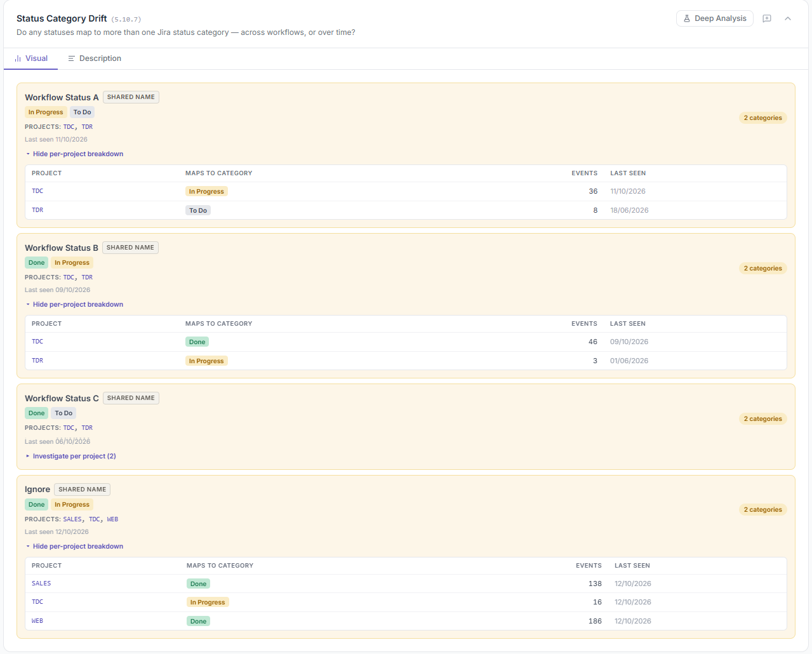
Task: Hide Workflow Status B per-project breakdown
Action: [74, 304]
